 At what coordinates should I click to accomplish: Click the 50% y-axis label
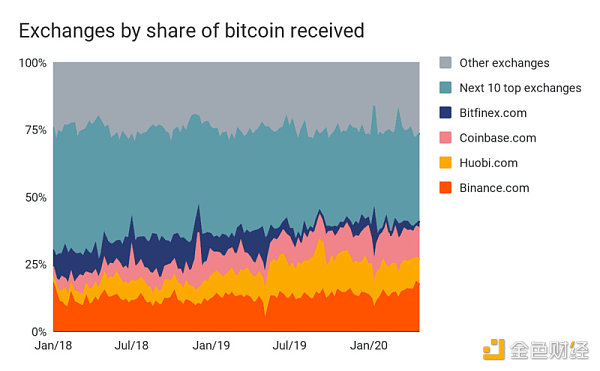click(x=36, y=197)
